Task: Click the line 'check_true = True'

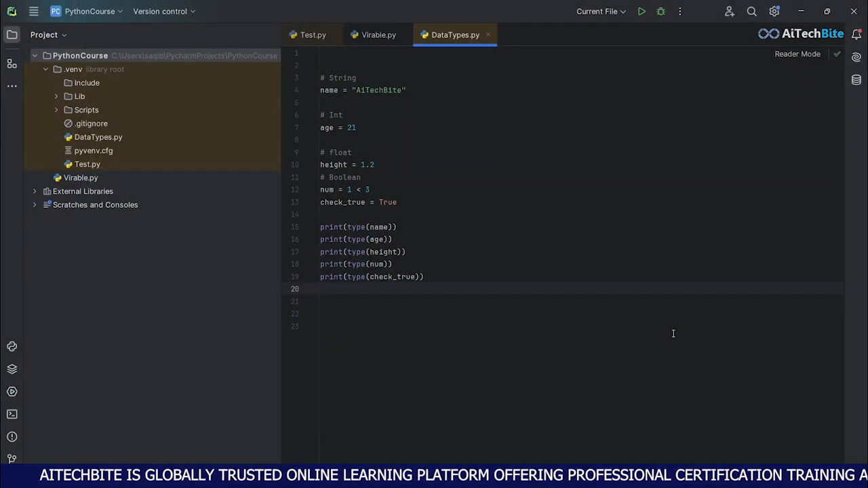Action: tap(358, 202)
